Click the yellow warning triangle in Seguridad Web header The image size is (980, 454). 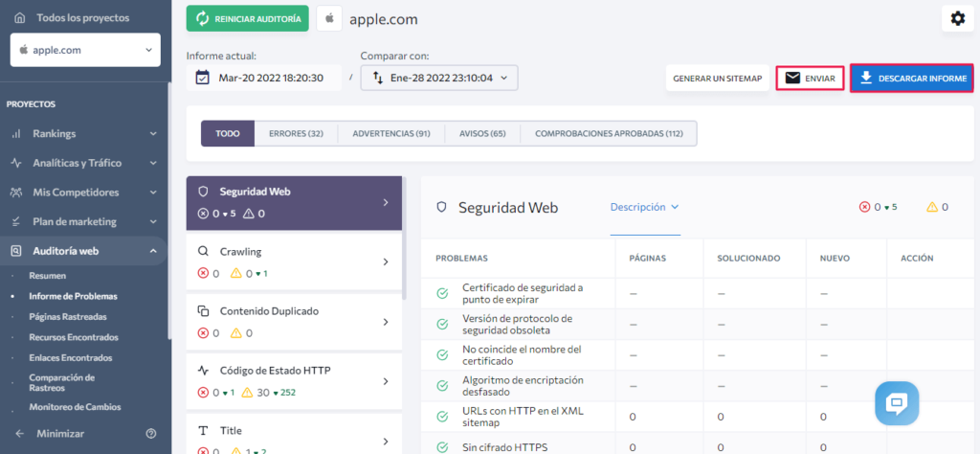point(932,207)
